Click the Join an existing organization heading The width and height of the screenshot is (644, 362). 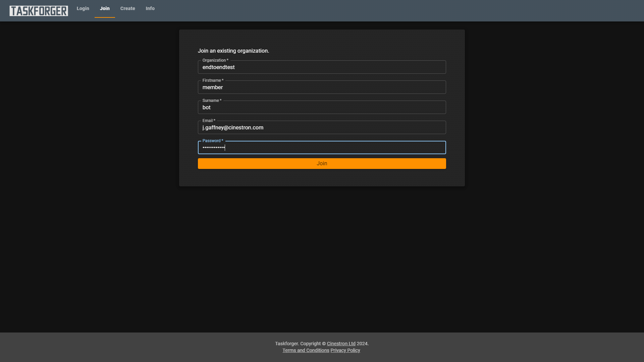(x=233, y=51)
